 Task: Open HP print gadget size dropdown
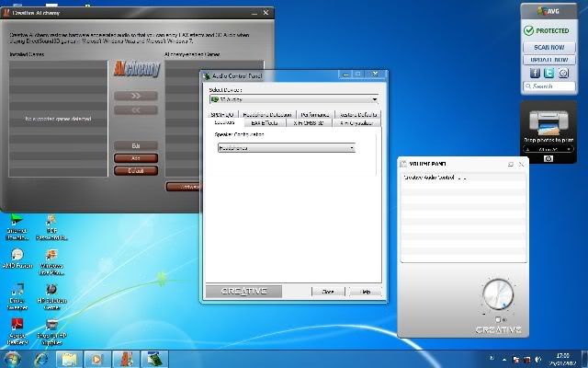pos(548,149)
